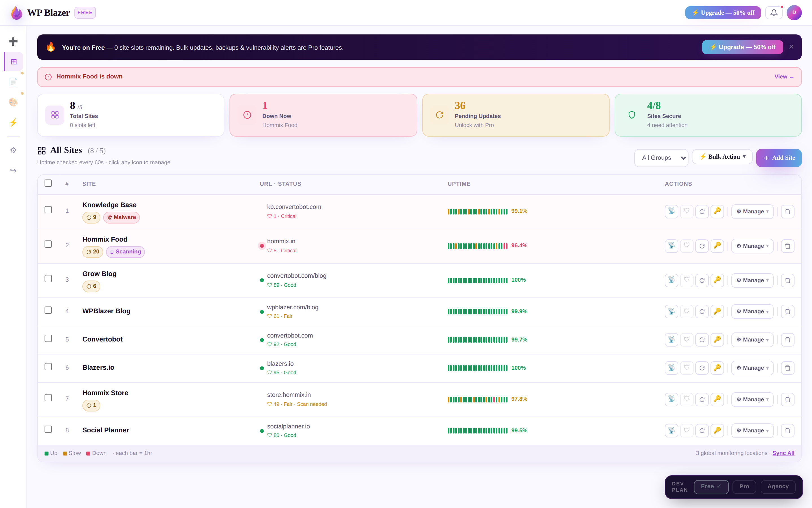Open settings gear in sidebar
This screenshot has width=812, height=508.
point(13,150)
